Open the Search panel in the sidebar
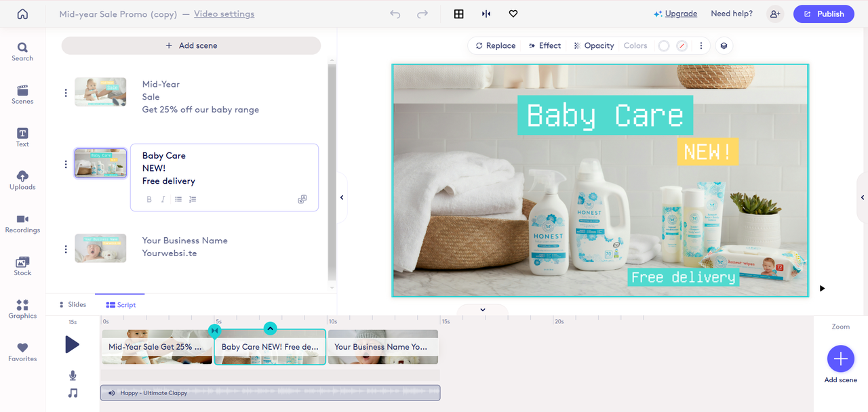This screenshot has height=412, width=868. [22, 52]
